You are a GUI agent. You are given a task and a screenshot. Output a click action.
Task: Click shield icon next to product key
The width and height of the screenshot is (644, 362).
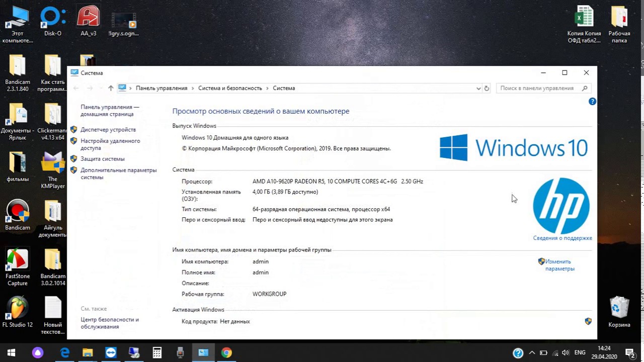point(588,321)
